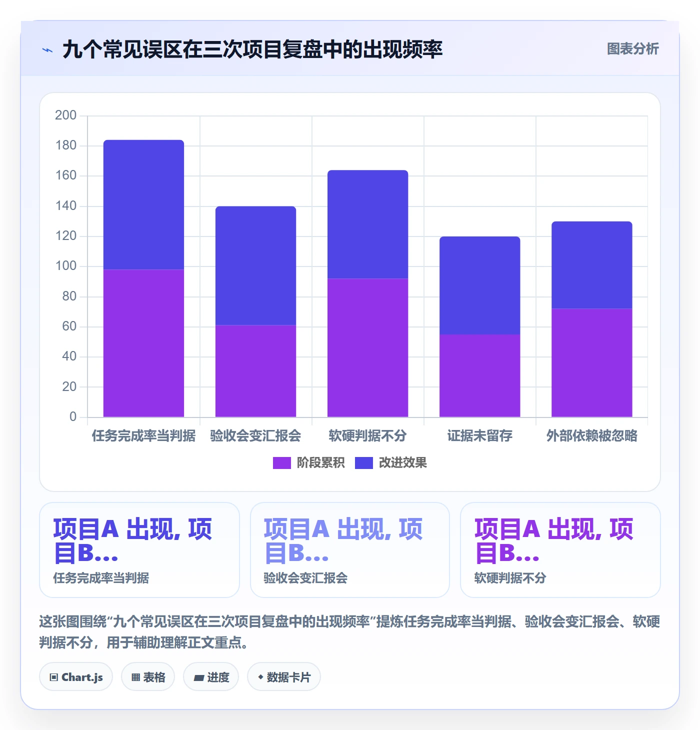700x730 pixels.
Task: Toggle the 阶段累积 legend swatch
Action: click(x=281, y=463)
